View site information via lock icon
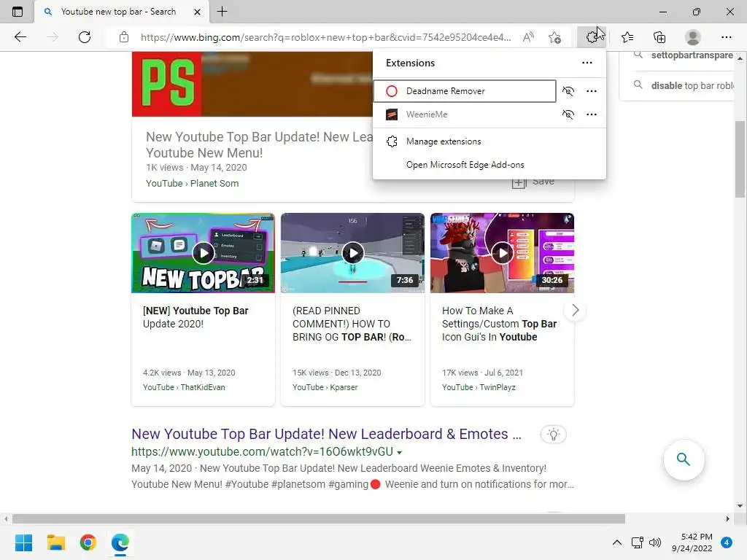Image resolution: width=747 pixels, height=560 pixels. point(124,37)
